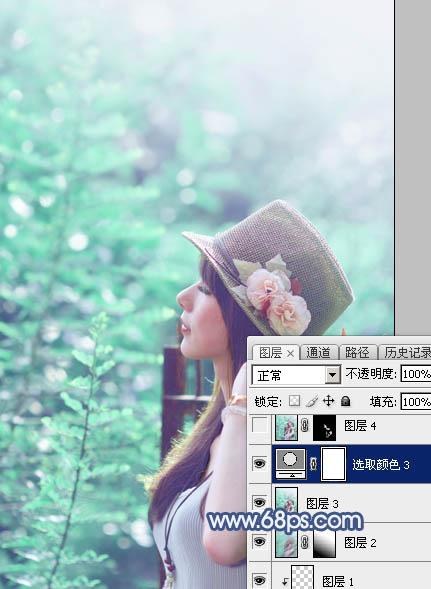
Task: Click the chain link icon on 图层 2
Action: (305, 542)
